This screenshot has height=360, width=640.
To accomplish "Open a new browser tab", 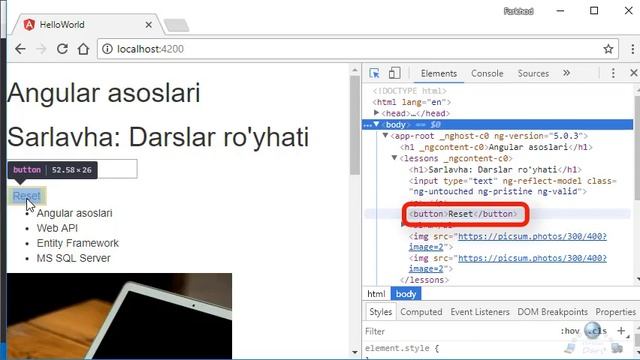I will pyautogui.click(x=176, y=25).
